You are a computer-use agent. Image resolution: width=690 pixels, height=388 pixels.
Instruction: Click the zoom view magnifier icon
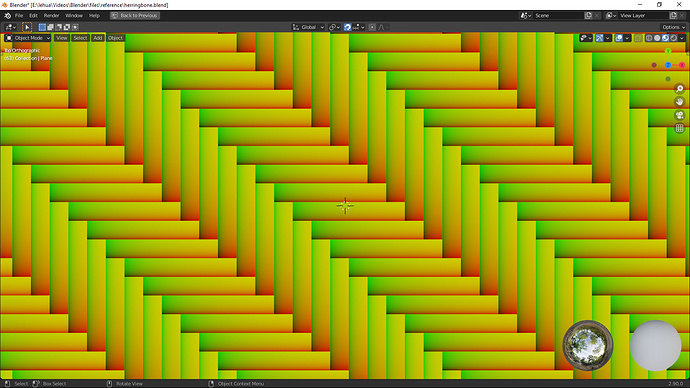click(680, 89)
